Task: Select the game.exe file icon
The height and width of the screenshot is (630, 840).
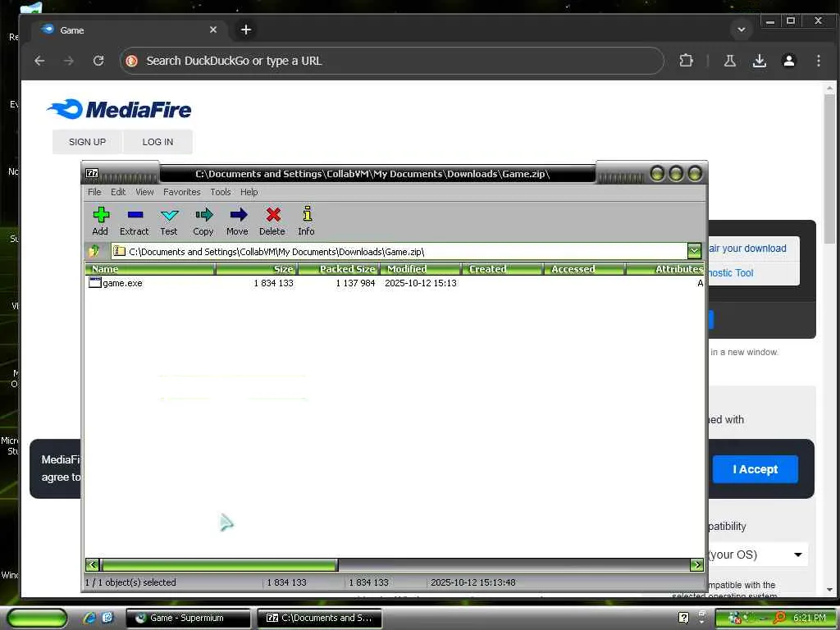Action: (95, 282)
